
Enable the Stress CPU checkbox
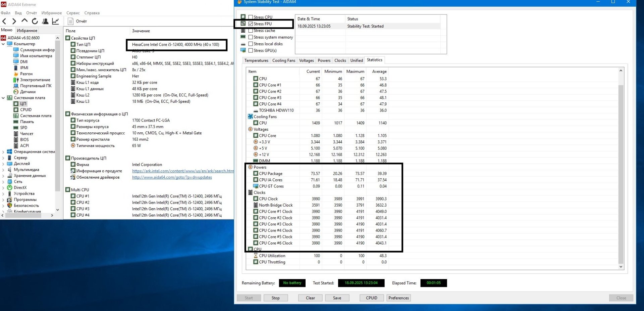251,17
